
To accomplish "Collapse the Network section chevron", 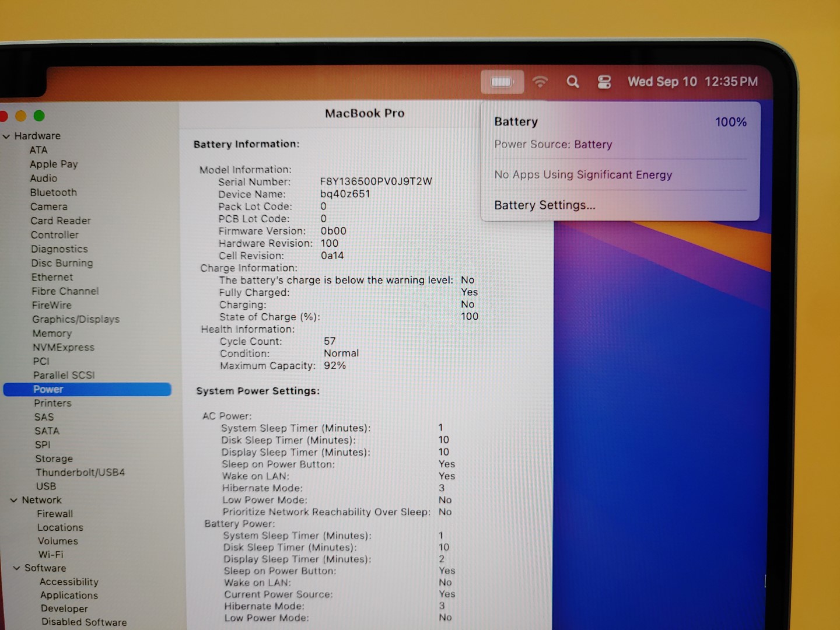I will 13,501.
